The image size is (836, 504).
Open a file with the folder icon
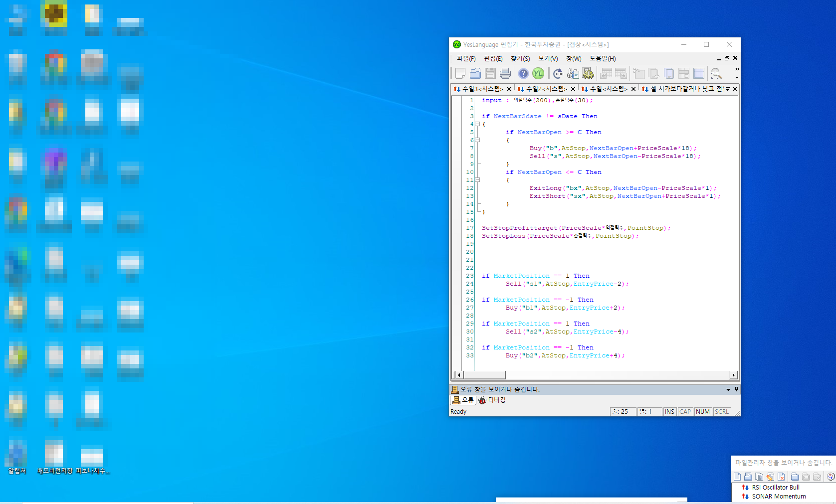475,74
